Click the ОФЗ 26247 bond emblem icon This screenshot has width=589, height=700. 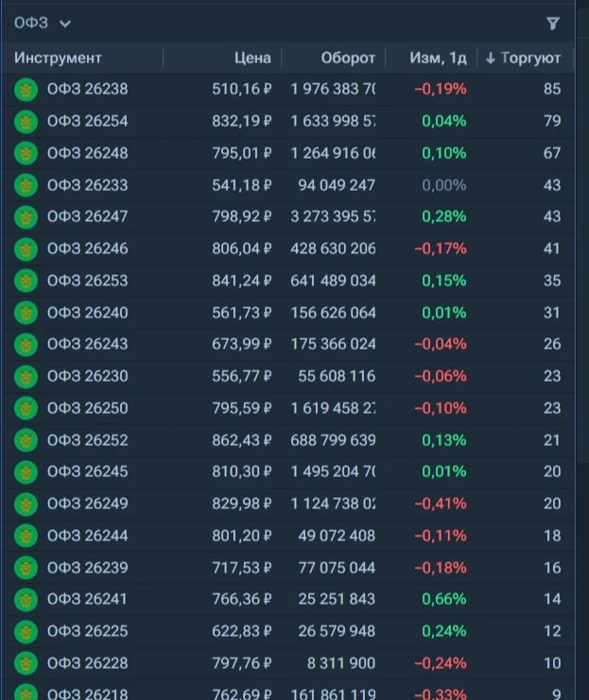click(26, 217)
